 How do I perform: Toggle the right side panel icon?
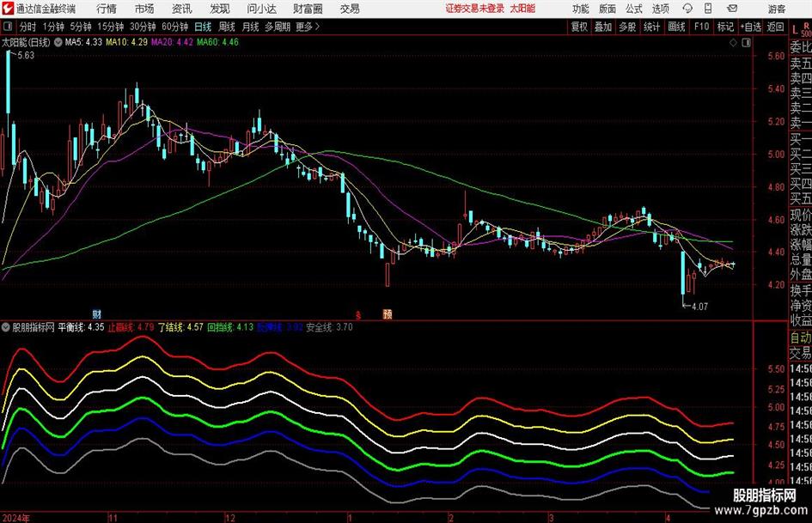point(746,43)
